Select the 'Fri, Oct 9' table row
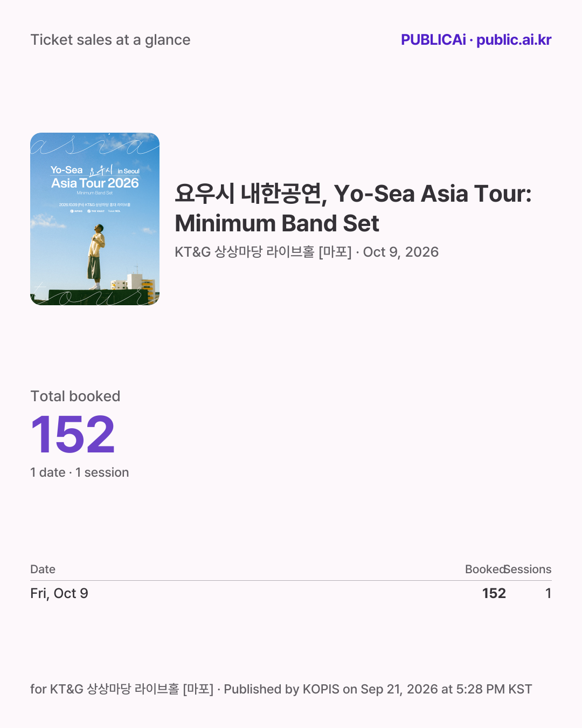Viewport: 582px width, 728px height. (x=291, y=593)
